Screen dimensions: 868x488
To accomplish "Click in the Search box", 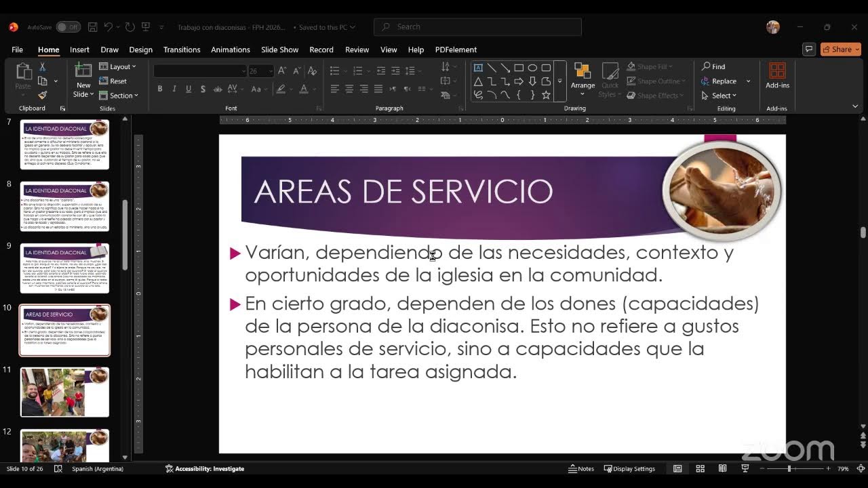I will tap(477, 27).
